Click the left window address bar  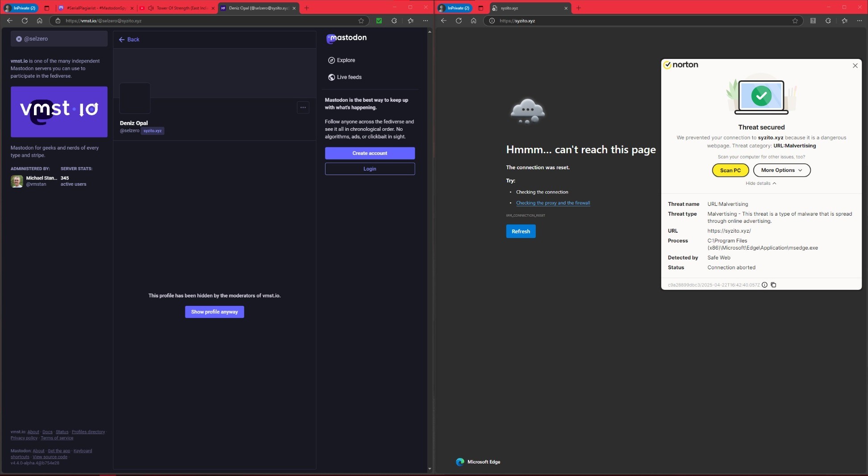pyautogui.click(x=210, y=21)
